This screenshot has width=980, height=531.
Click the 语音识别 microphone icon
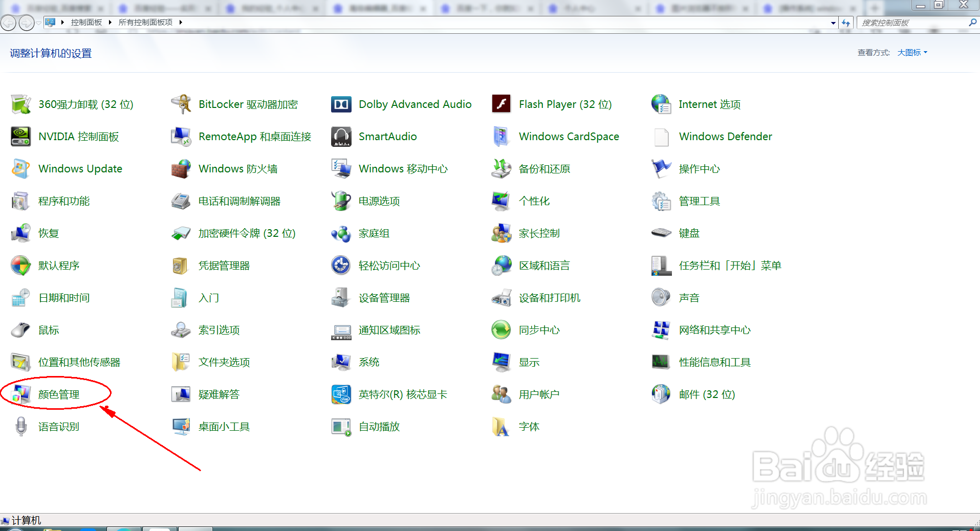click(x=21, y=427)
